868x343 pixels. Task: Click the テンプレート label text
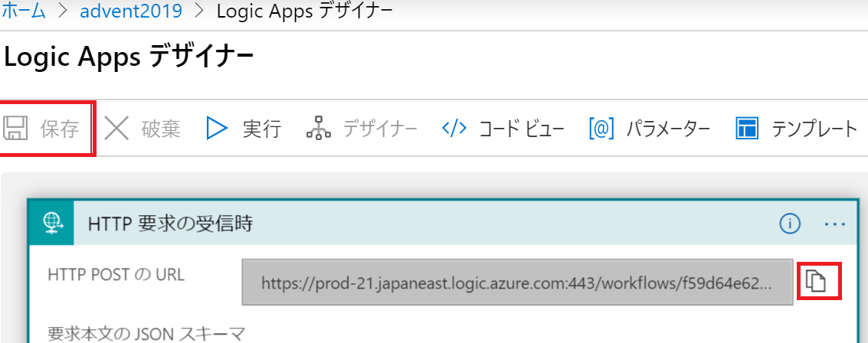[814, 129]
